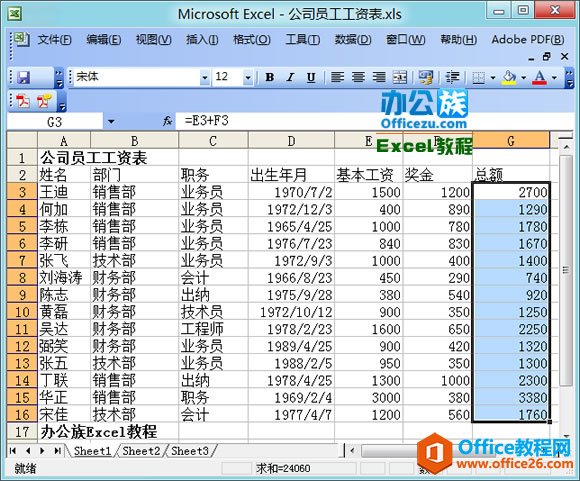Switch to the Sheet2 tab

pos(141,451)
